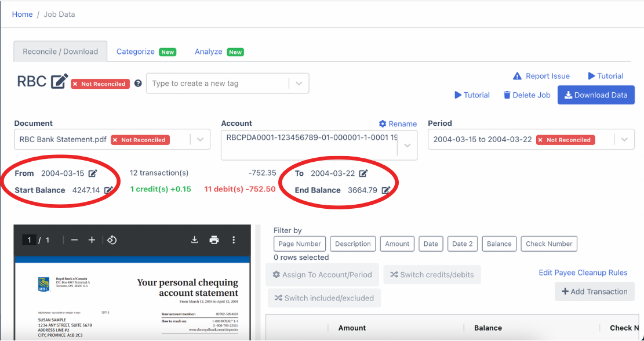
Task: Zoom out the PDF viewer
Action: [x=74, y=240]
